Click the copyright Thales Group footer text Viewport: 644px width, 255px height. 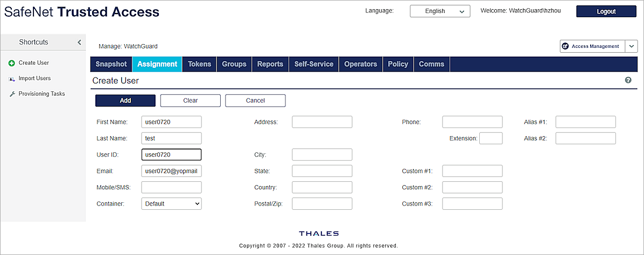319,246
